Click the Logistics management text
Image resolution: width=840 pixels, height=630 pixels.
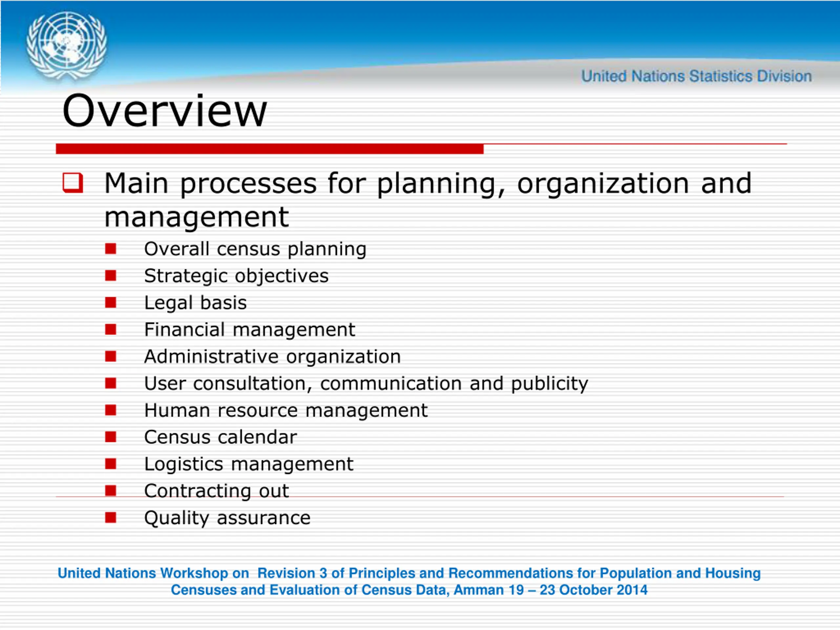coord(249,464)
